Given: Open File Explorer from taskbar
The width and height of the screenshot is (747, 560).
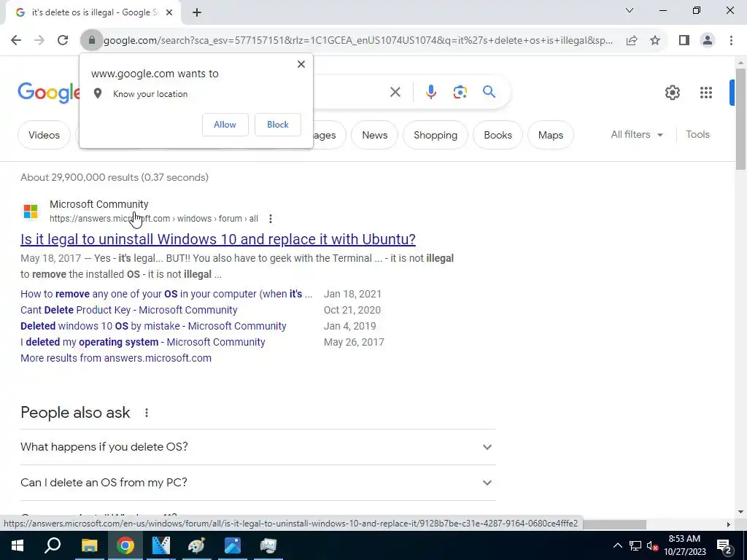Looking at the screenshot, I should point(89,545).
